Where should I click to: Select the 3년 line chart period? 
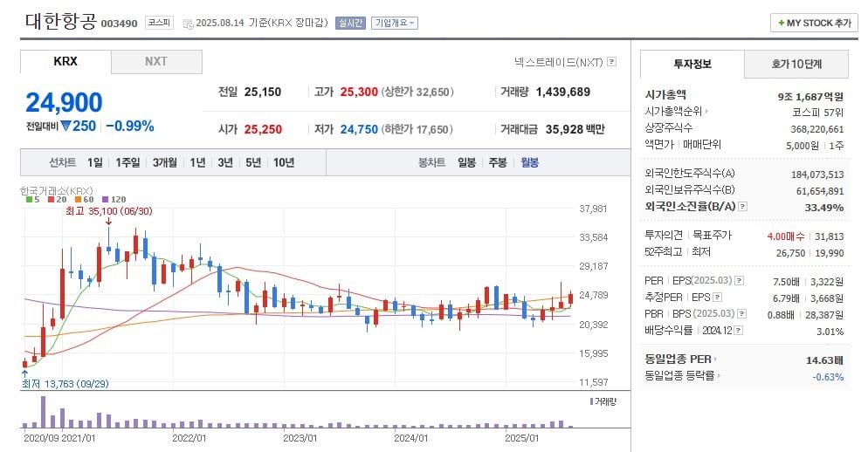coord(224,162)
